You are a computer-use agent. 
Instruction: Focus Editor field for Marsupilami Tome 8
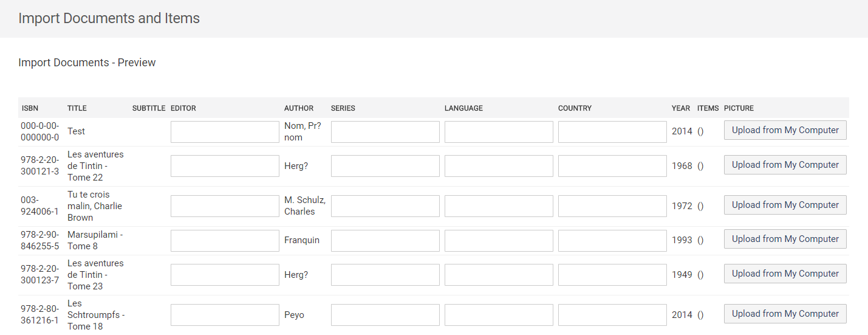coord(225,241)
